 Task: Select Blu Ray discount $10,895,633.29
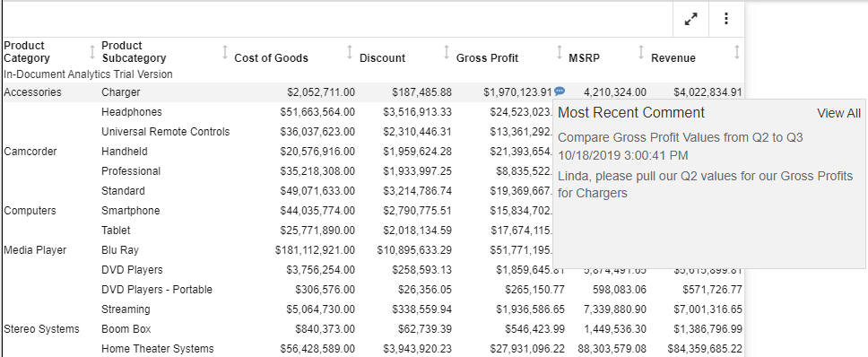(414, 250)
